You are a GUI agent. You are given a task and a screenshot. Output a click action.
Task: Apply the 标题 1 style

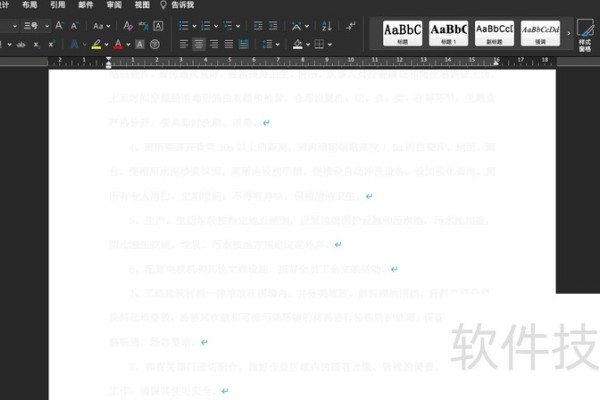448,33
